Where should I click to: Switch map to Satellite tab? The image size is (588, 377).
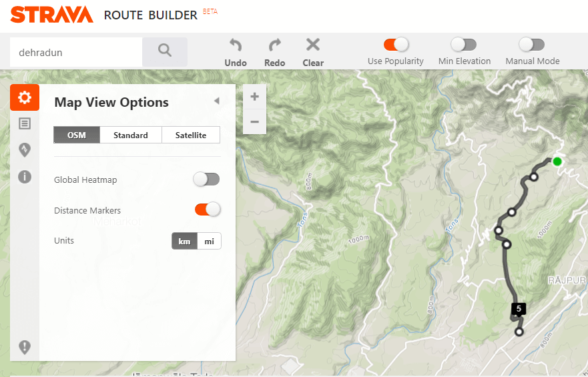[191, 135]
